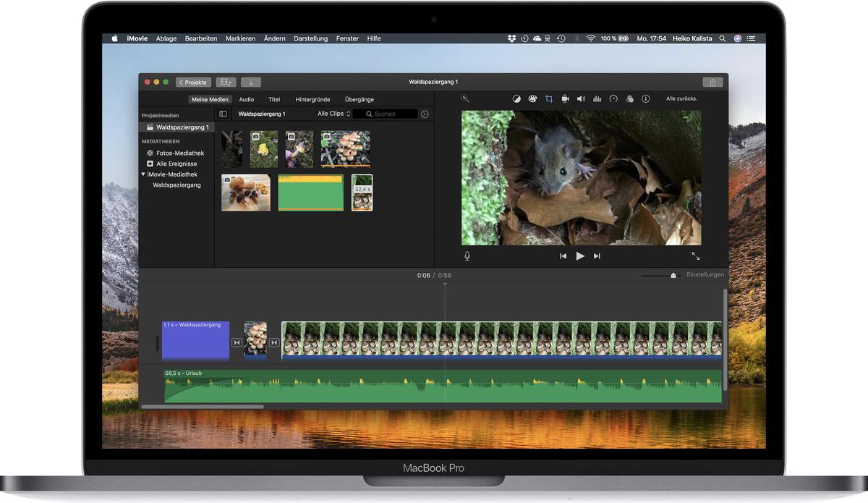Select the green background clip thumbnail
Screen dimensions: 868x503
point(311,193)
